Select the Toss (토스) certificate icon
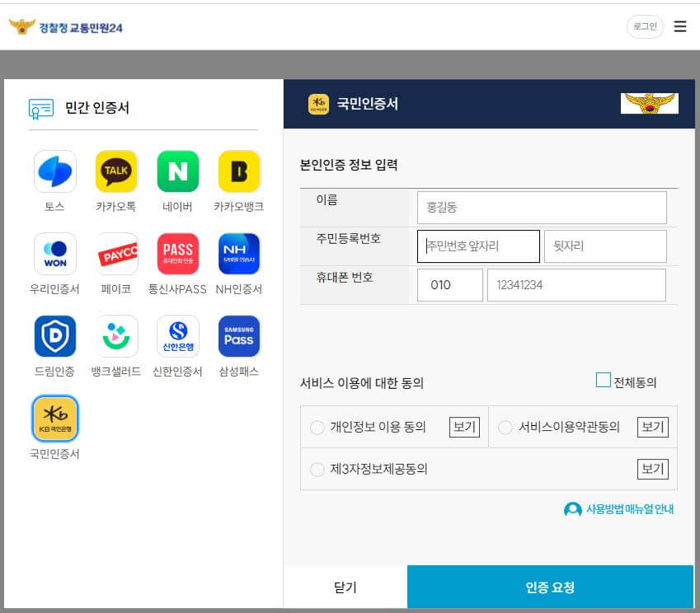The width and height of the screenshot is (700, 613). (55, 171)
